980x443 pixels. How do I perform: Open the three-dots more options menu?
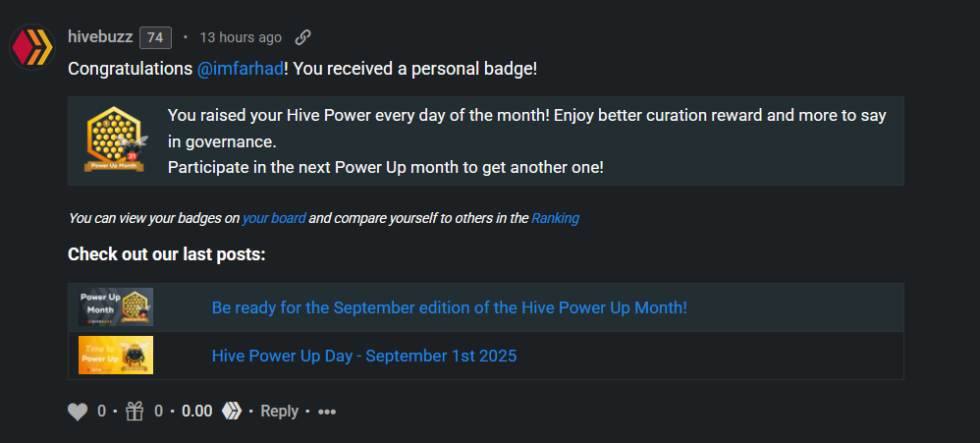point(327,412)
